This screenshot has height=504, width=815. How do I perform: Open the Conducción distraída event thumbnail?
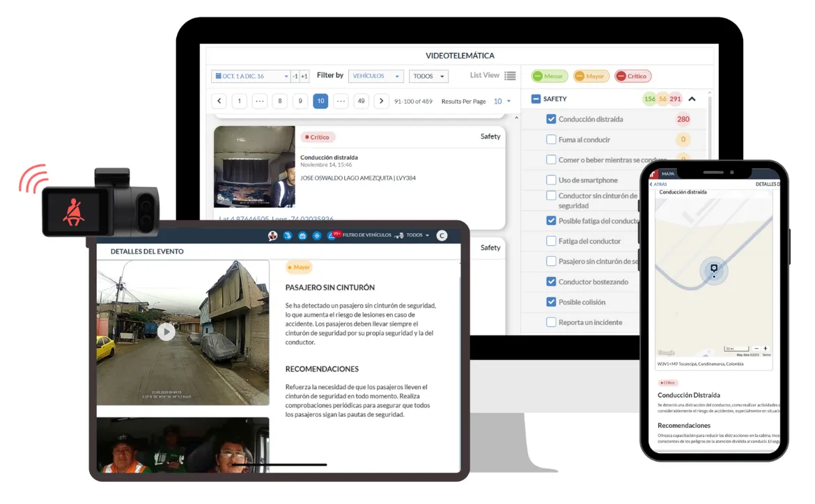pyautogui.click(x=254, y=166)
